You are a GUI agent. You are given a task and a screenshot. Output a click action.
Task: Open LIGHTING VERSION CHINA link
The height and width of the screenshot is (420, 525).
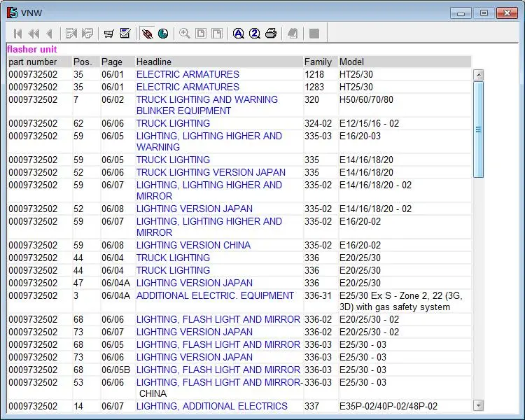193,245
